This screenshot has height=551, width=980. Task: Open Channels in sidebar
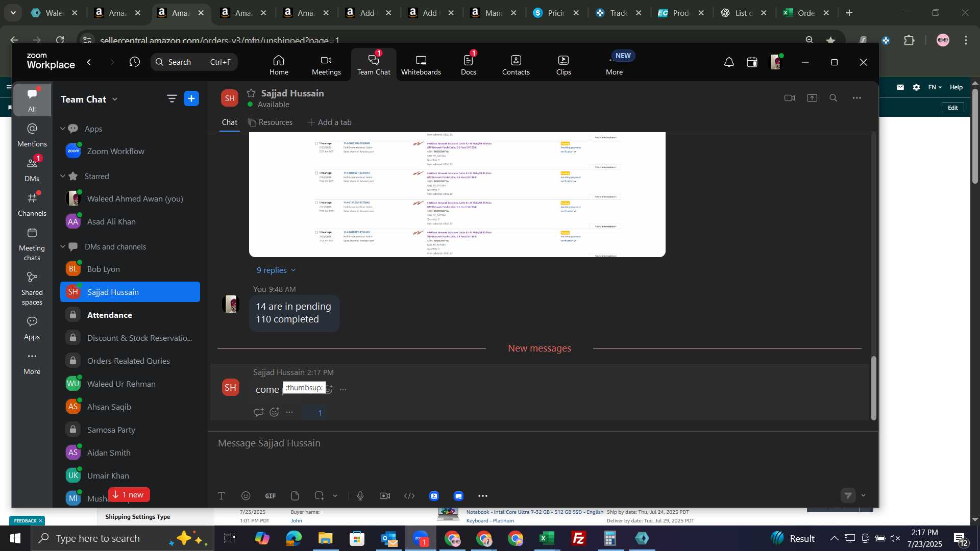coord(32,205)
